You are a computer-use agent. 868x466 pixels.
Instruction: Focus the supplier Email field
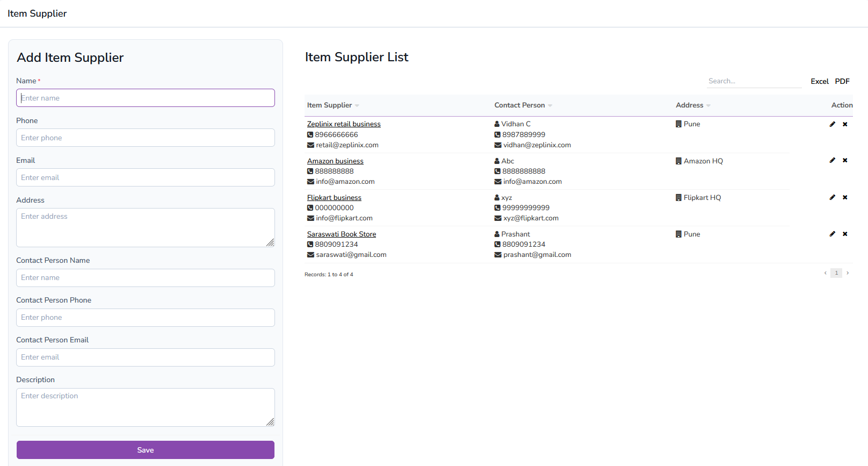click(x=146, y=177)
